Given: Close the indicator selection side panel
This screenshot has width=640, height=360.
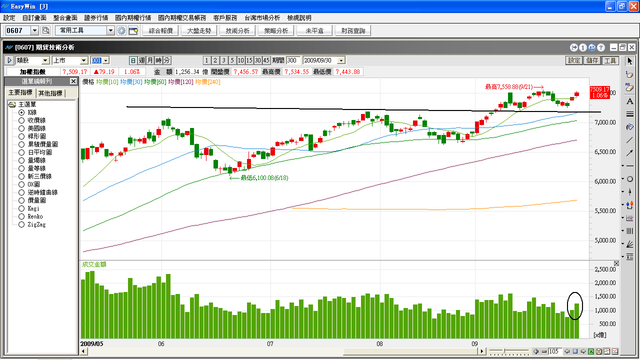Looking at the screenshot, I should [x=73, y=81].
